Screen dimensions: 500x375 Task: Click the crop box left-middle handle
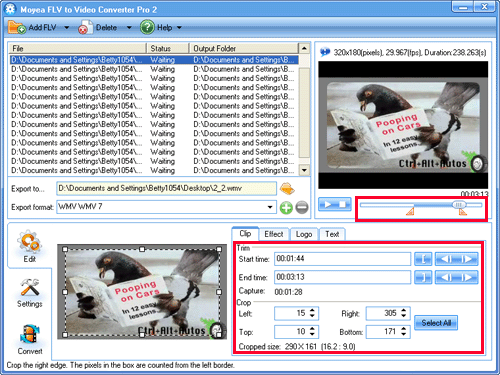[x=65, y=292]
